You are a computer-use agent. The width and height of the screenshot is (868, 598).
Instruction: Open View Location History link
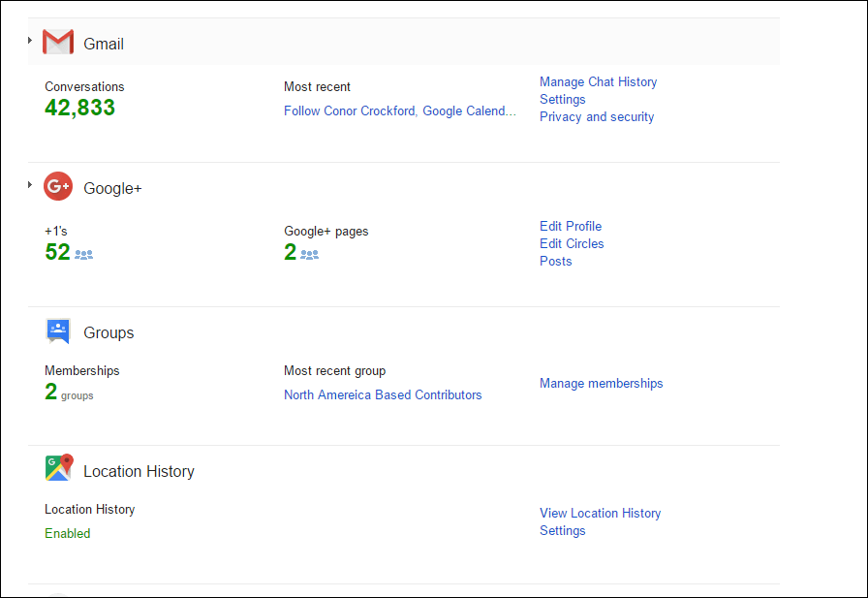tap(600, 514)
